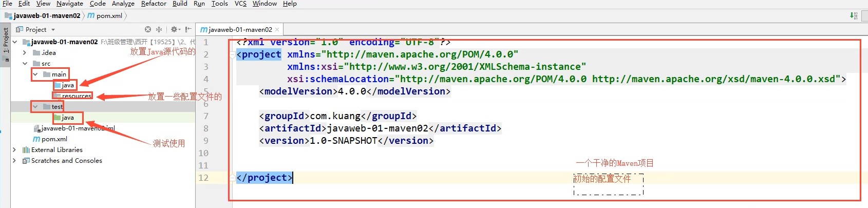Switch to the javaweb-01-maven02 editor tab

(240, 30)
